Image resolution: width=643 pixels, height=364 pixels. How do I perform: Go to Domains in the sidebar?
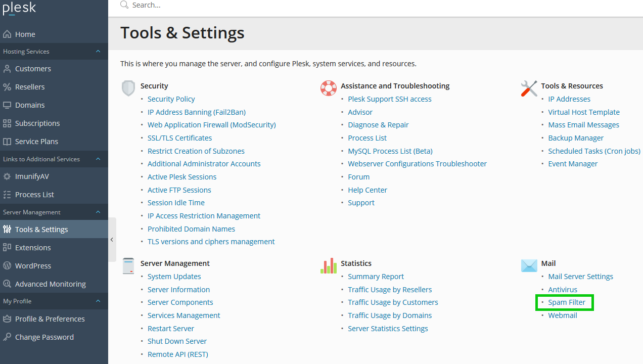pos(30,105)
